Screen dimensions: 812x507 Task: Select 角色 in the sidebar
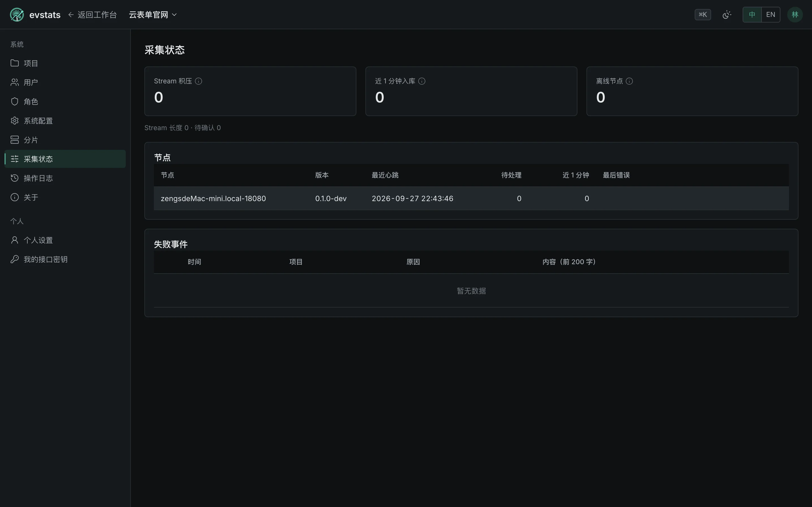(65, 102)
